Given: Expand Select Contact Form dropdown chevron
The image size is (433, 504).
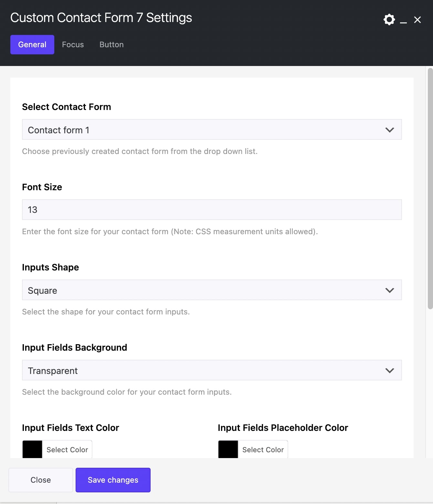Looking at the screenshot, I should 390,130.
